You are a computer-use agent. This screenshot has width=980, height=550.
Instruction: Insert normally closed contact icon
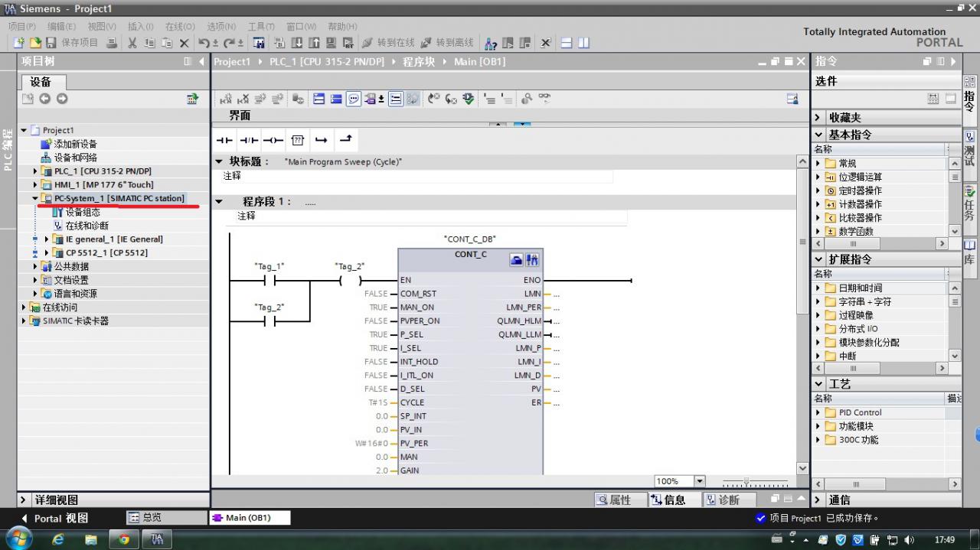tap(249, 140)
